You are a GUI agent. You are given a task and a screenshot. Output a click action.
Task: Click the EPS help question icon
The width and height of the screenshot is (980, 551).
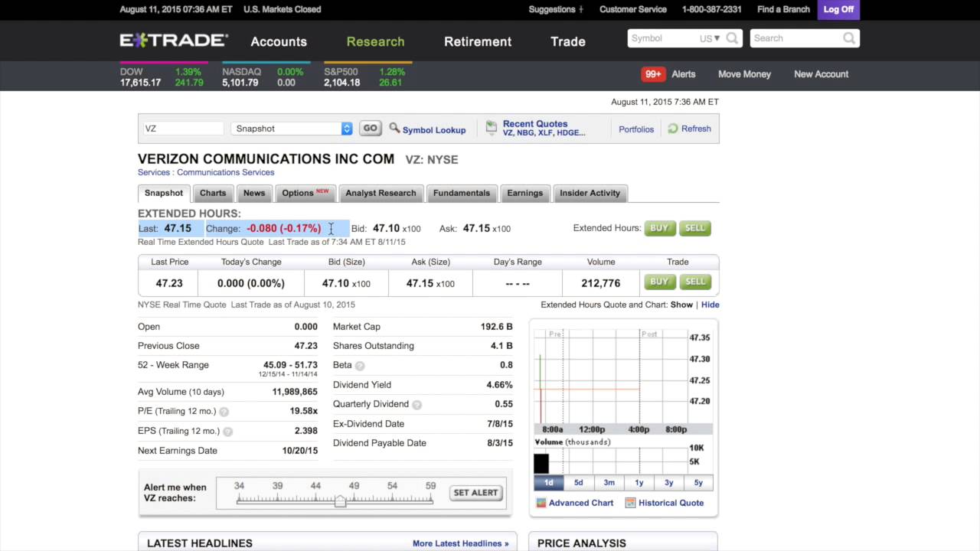coord(227,432)
